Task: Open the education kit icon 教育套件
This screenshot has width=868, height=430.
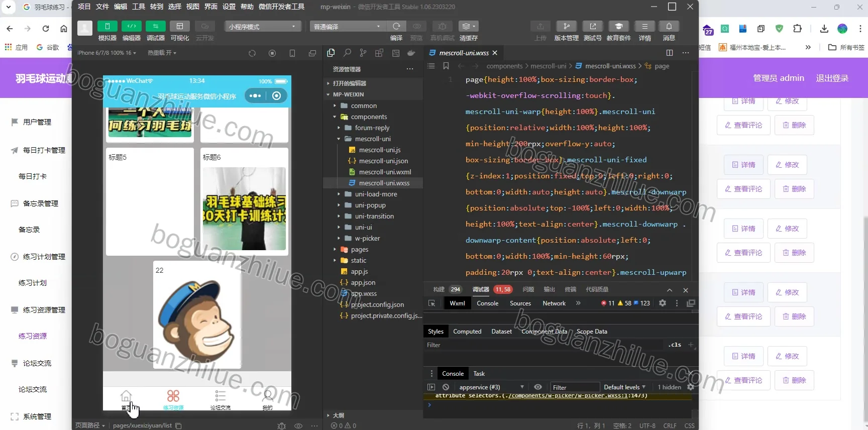Action: click(x=618, y=26)
